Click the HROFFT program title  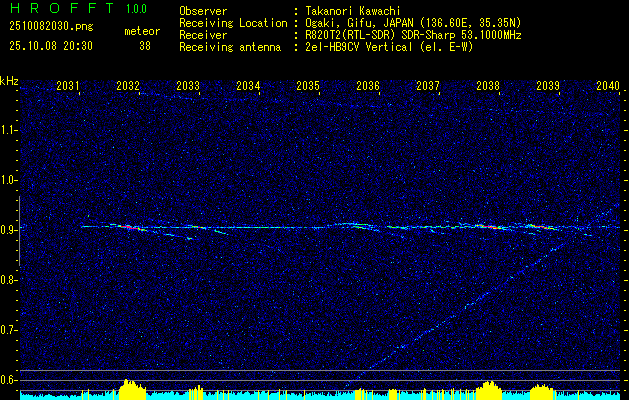pyautogui.click(x=62, y=8)
